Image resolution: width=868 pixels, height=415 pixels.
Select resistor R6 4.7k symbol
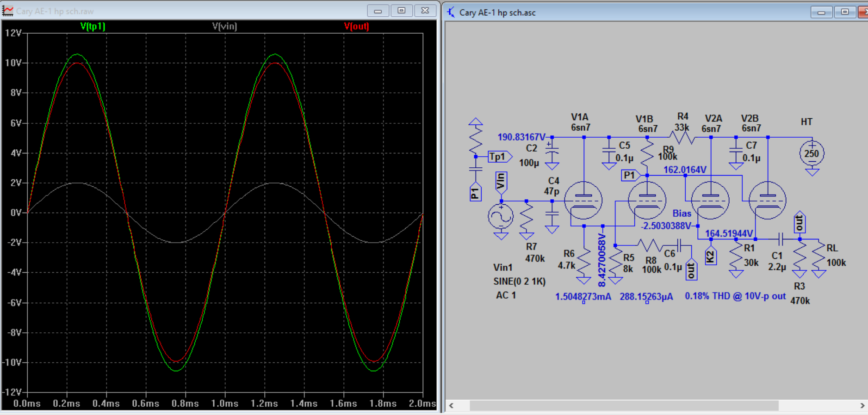point(584,261)
